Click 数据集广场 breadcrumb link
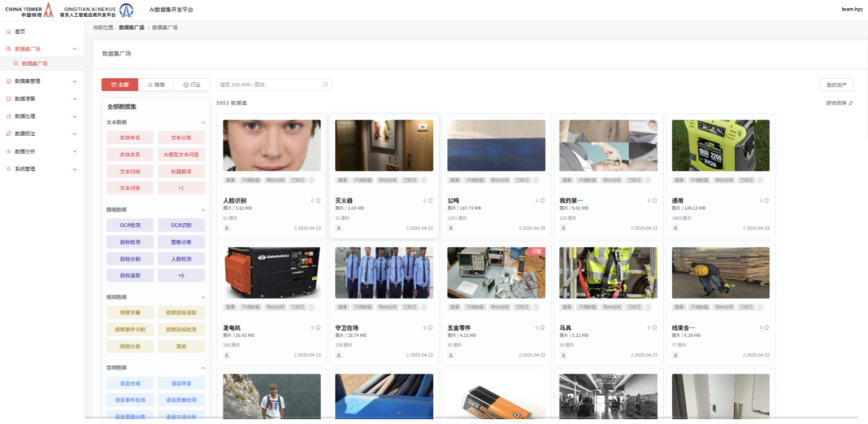Image resolution: width=868 pixels, height=424 pixels. pos(131,27)
